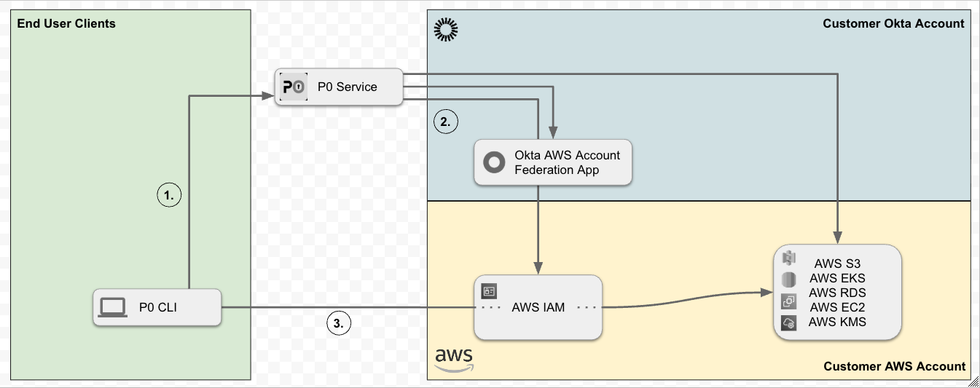The image size is (980, 388).
Task: Select the P0 Service text label
Action: tap(347, 87)
